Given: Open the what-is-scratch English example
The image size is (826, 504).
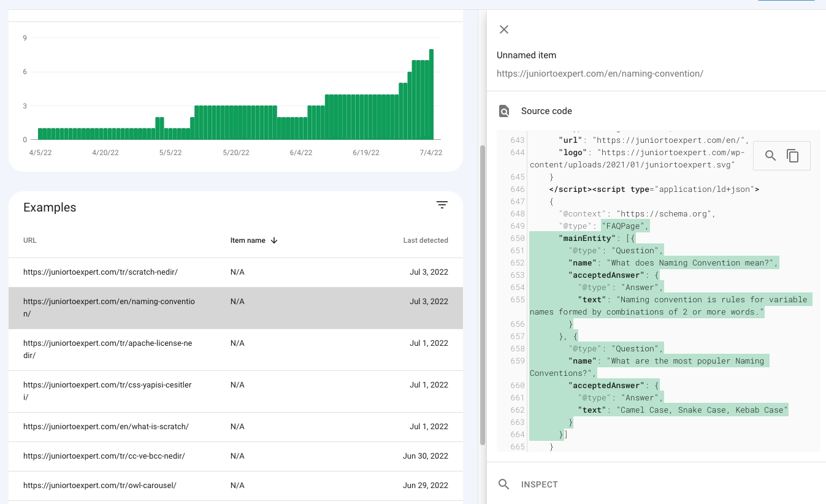Looking at the screenshot, I should (x=105, y=426).
